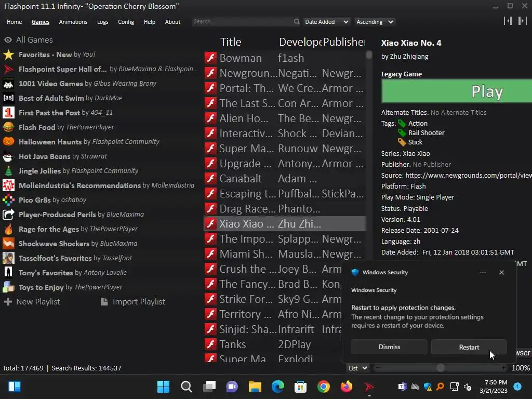Click Import Playlist
The height and width of the screenshot is (399, 532).
click(x=134, y=302)
